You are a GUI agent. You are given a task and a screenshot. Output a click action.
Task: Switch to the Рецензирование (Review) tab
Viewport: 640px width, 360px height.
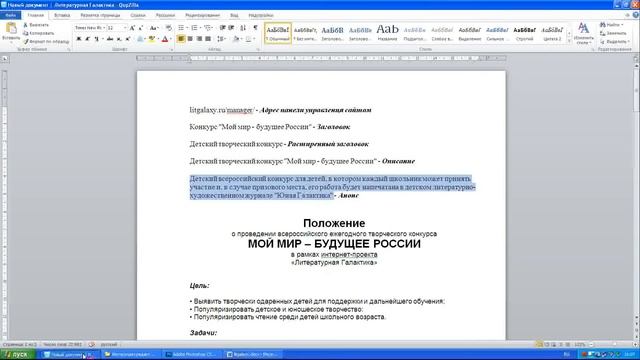click(202, 15)
